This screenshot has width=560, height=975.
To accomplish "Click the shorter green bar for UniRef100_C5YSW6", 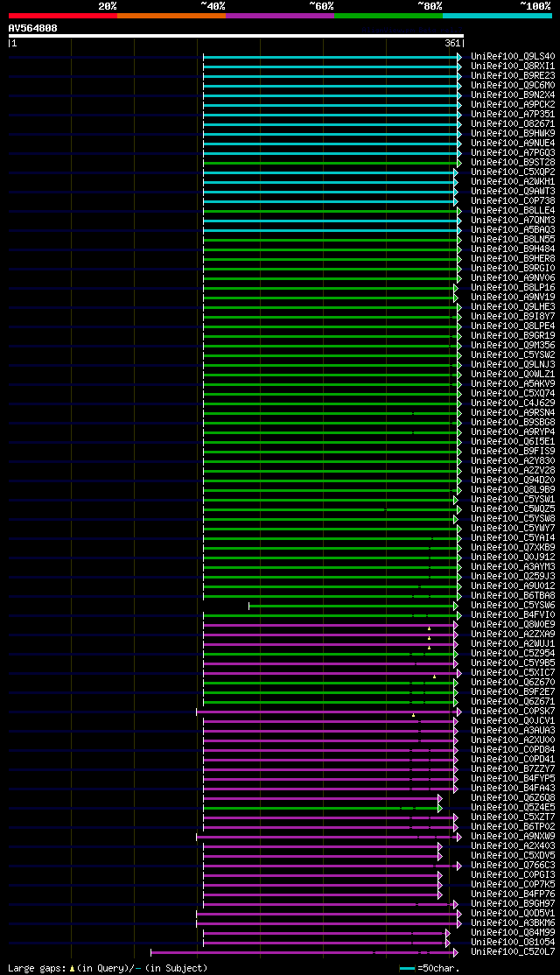I will 353,606.
